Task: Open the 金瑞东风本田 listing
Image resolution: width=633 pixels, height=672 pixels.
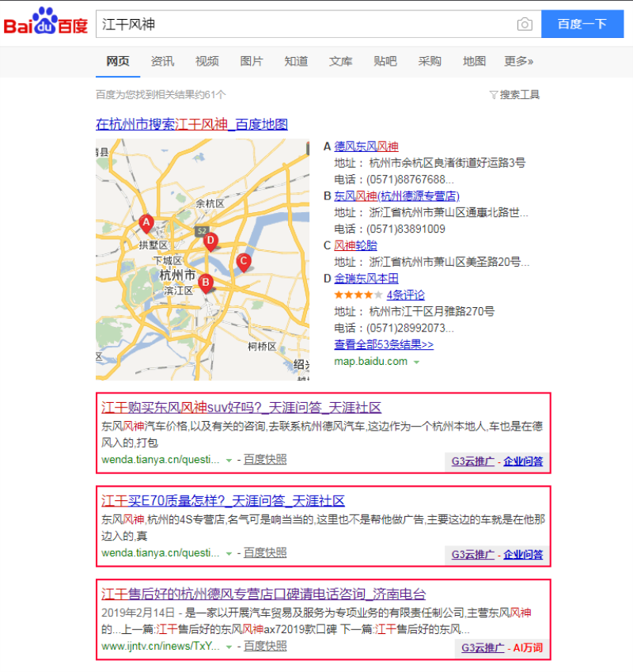Action: [x=366, y=279]
